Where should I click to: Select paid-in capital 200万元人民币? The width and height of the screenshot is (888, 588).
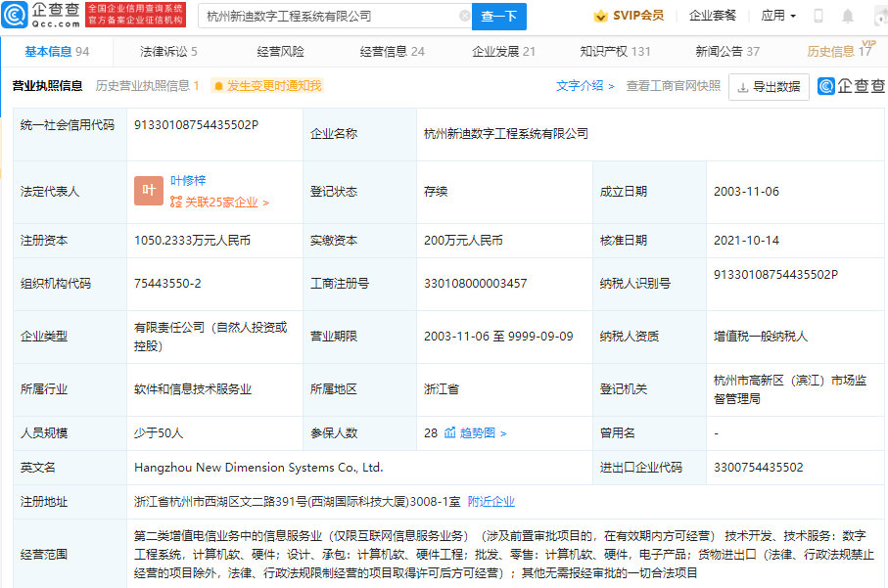point(463,241)
